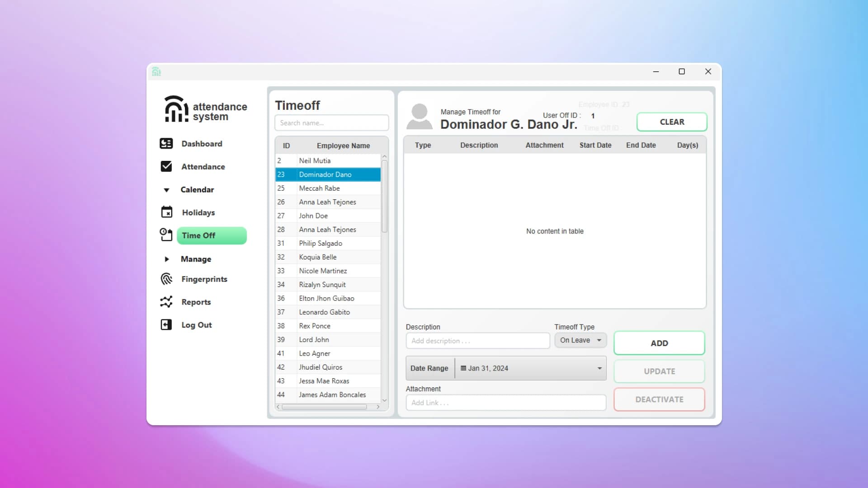
Task: Click the Time Off clock icon
Action: [x=166, y=235]
